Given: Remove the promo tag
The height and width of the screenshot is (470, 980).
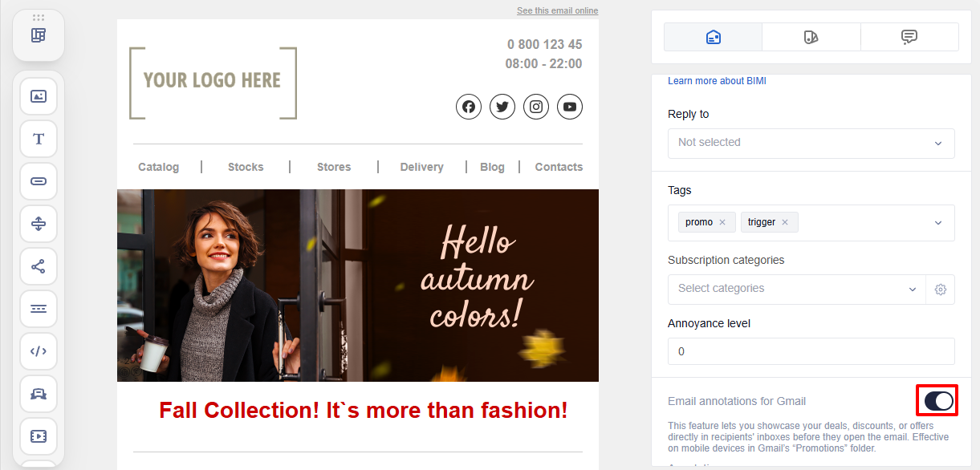Looking at the screenshot, I should tap(722, 222).
